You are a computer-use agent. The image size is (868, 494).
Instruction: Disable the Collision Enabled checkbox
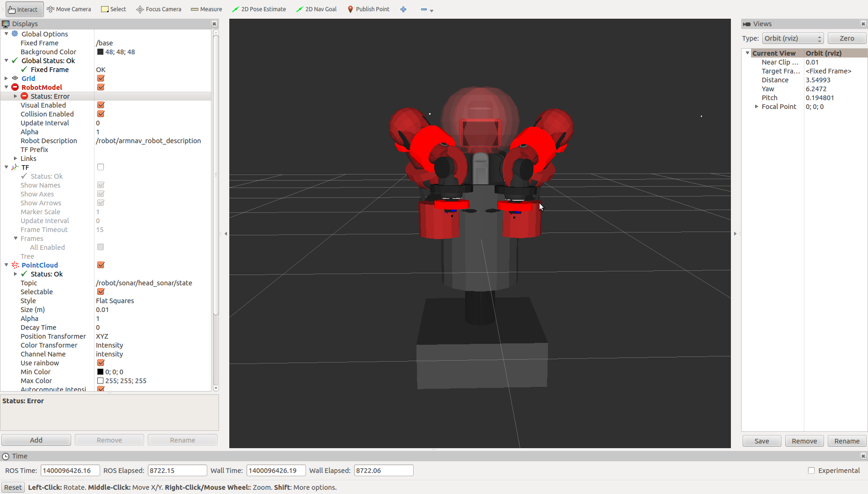tap(101, 114)
